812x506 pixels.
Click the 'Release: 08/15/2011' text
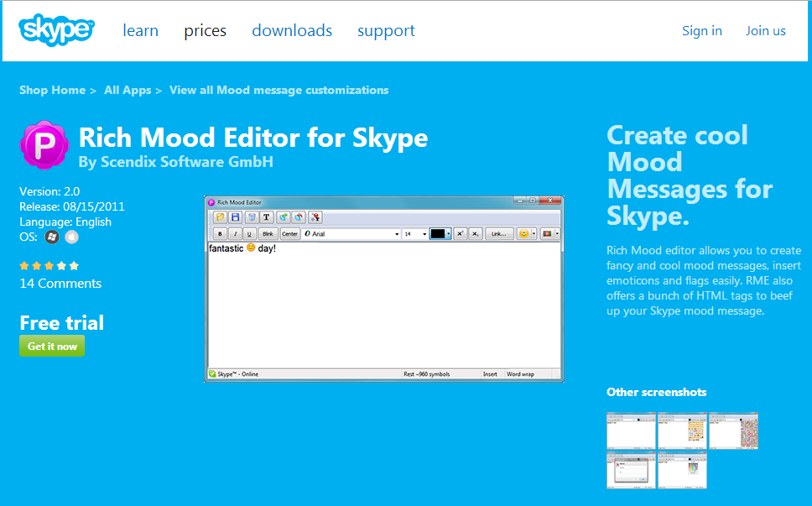(x=72, y=206)
